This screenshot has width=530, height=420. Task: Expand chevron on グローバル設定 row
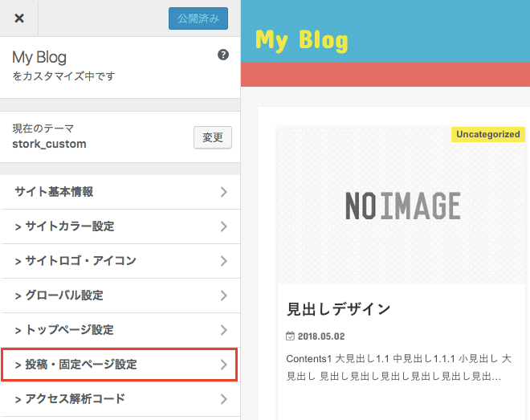point(223,296)
